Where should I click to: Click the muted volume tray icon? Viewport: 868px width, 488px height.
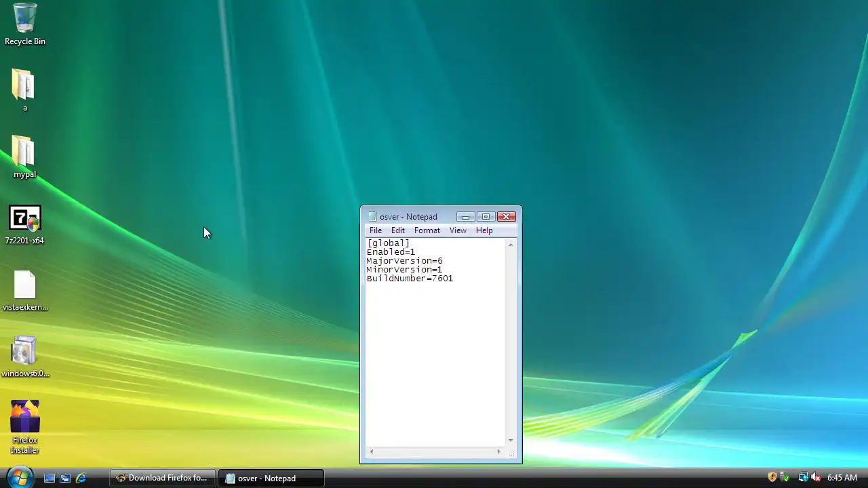point(816,477)
